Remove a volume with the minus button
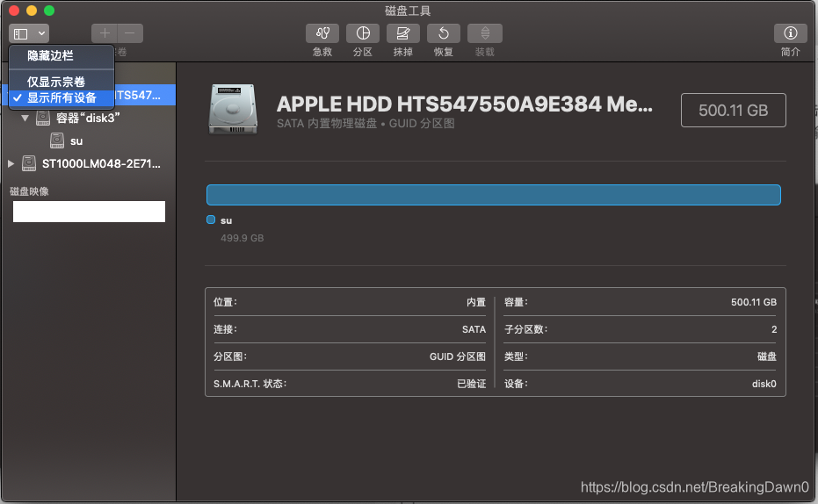Viewport: 818px width, 504px height. coord(130,33)
